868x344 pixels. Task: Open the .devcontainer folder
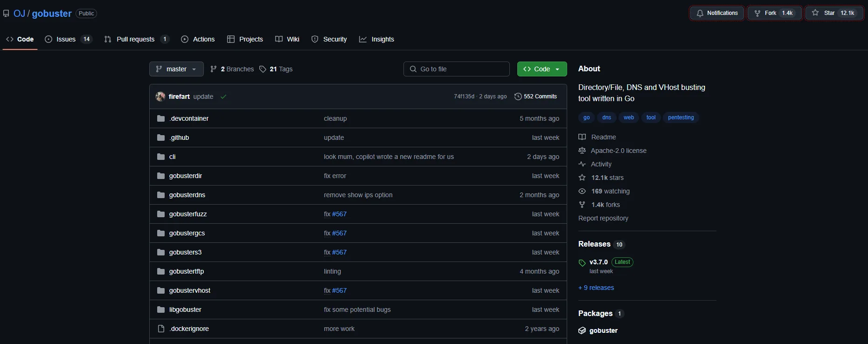(189, 118)
